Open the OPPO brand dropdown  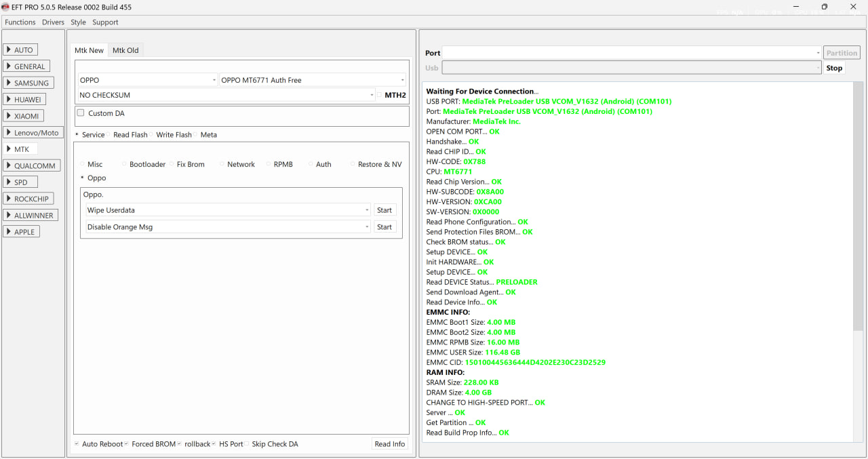148,80
